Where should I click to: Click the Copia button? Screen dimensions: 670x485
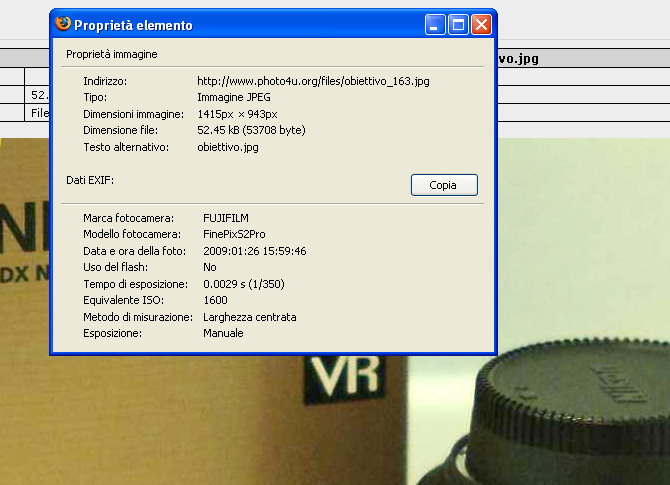click(x=444, y=185)
